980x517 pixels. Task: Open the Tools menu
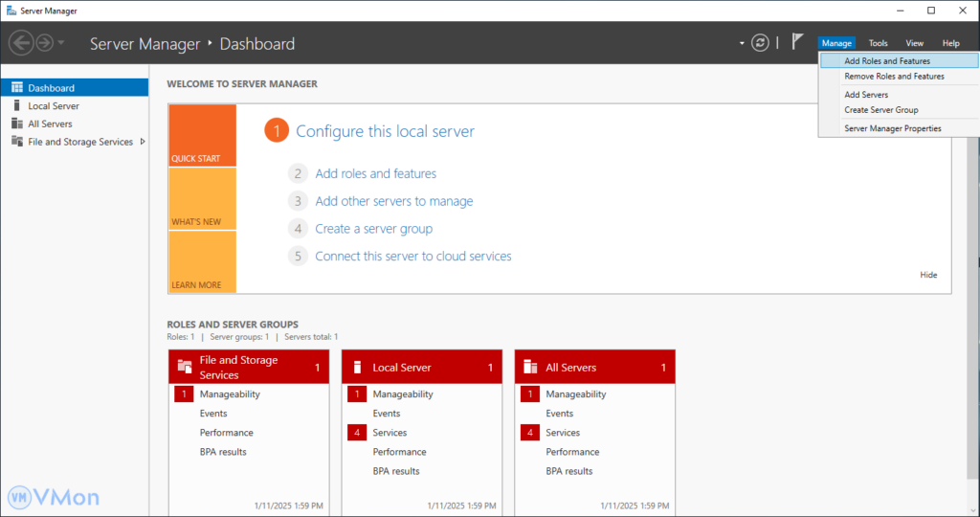click(x=878, y=43)
